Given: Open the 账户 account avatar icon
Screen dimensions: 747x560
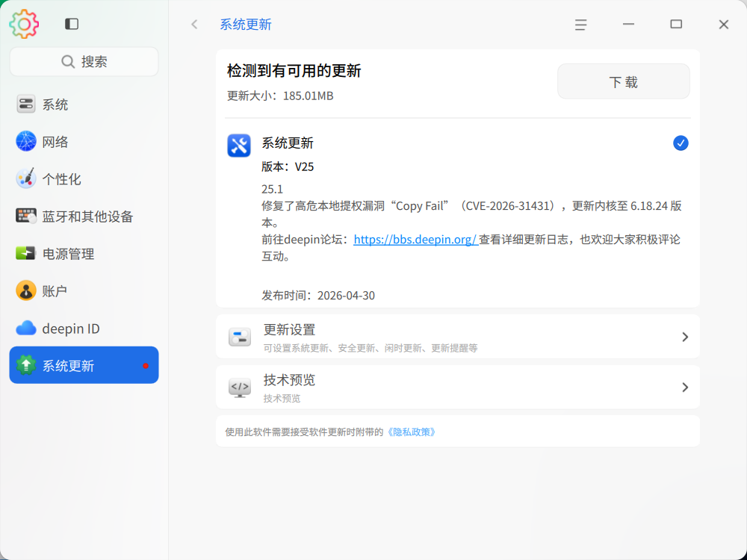Looking at the screenshot, I should [x=26, y=291].
